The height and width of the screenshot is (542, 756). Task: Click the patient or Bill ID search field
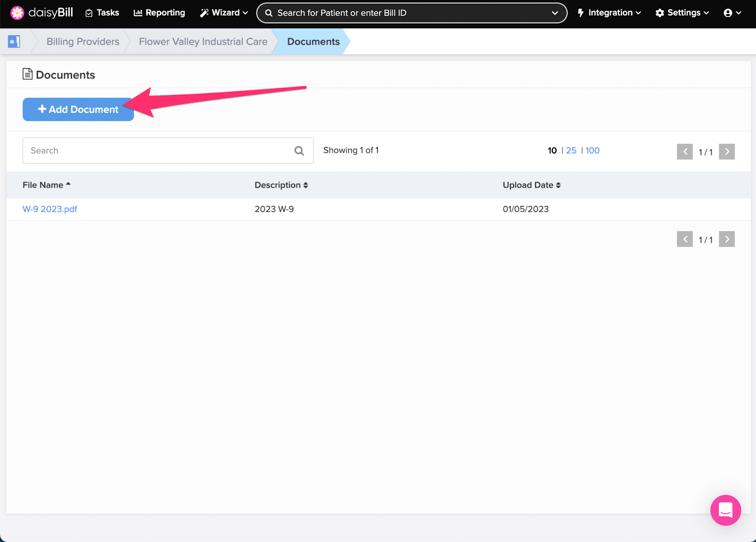[x=412, y=13]
